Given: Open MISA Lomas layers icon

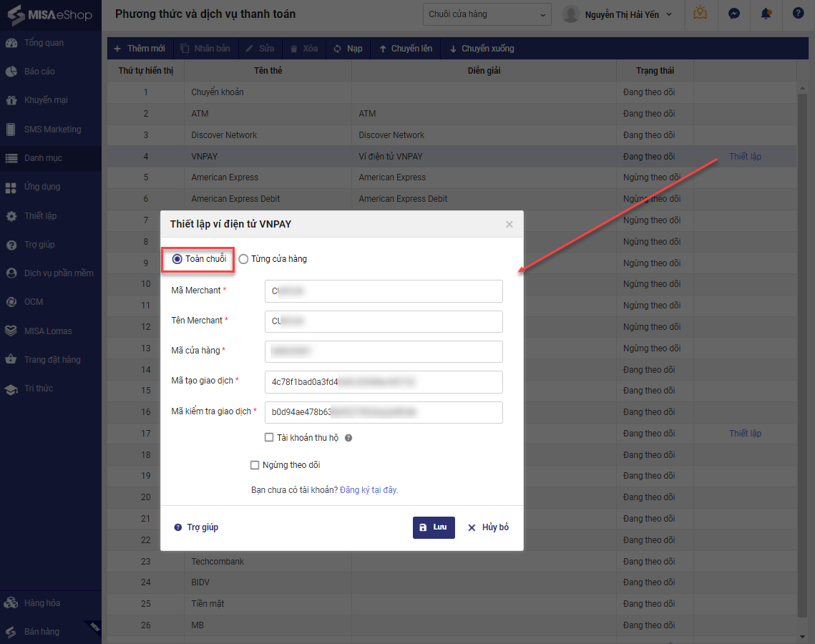Looking at the screenshot, I should (x=11, y=331).
